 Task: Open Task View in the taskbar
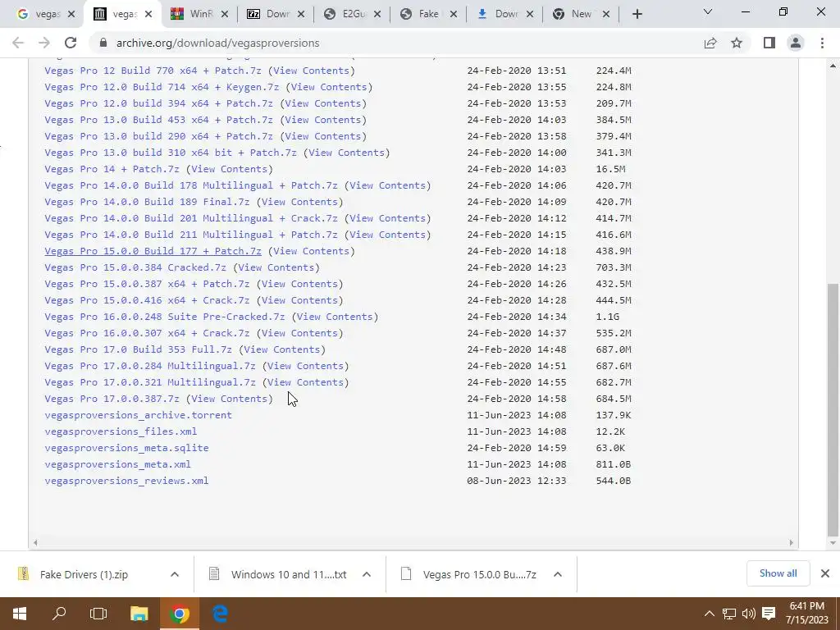pyautogui.click(x=98, y=614)
